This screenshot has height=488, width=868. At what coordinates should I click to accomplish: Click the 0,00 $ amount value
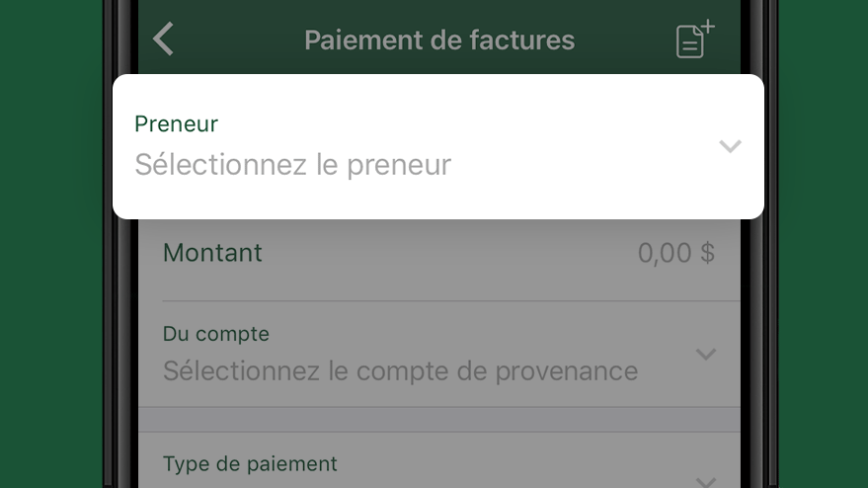coord(675,253)
